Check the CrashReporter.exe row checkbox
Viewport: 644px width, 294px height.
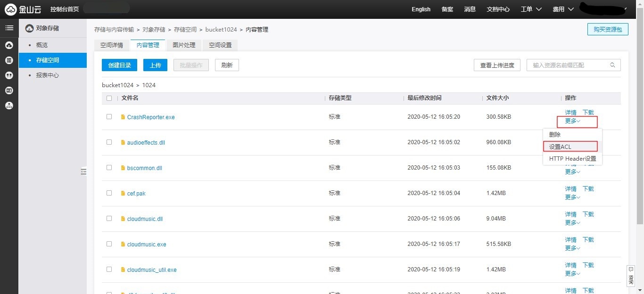click(x=109, y=116)
